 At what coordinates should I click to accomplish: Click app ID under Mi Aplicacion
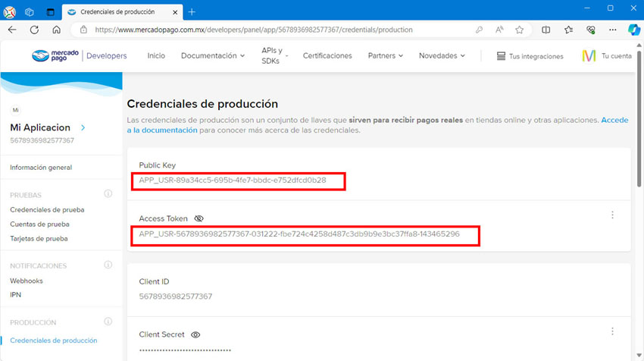click(42, 140)
